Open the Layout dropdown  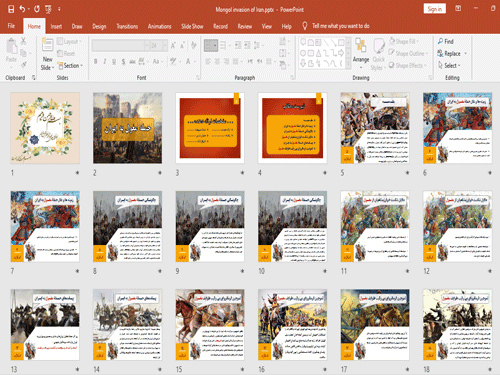(69, 41)
